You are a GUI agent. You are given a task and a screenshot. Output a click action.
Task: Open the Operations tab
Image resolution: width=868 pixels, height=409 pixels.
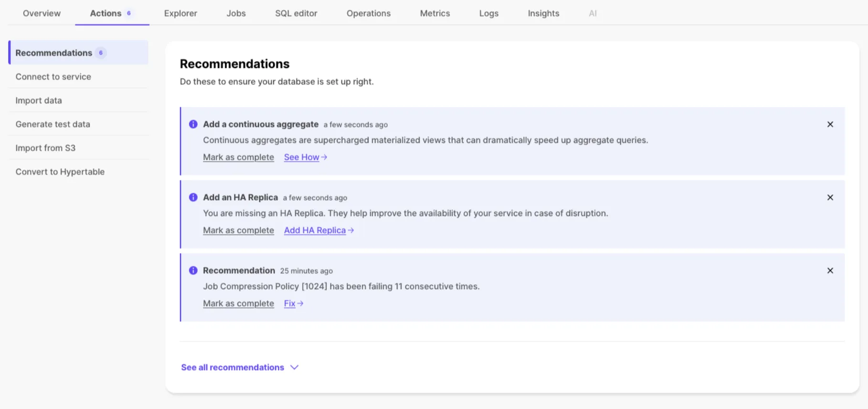click(x=369, y=13)
